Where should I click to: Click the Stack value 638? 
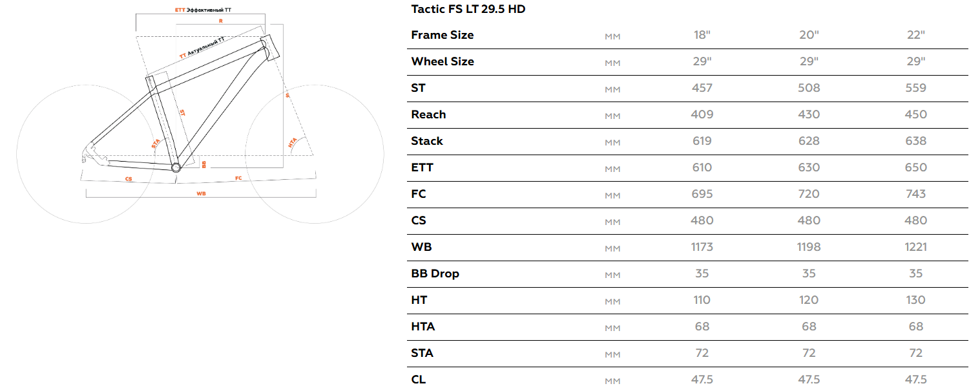pyautogui.click(x=915, y=141)
